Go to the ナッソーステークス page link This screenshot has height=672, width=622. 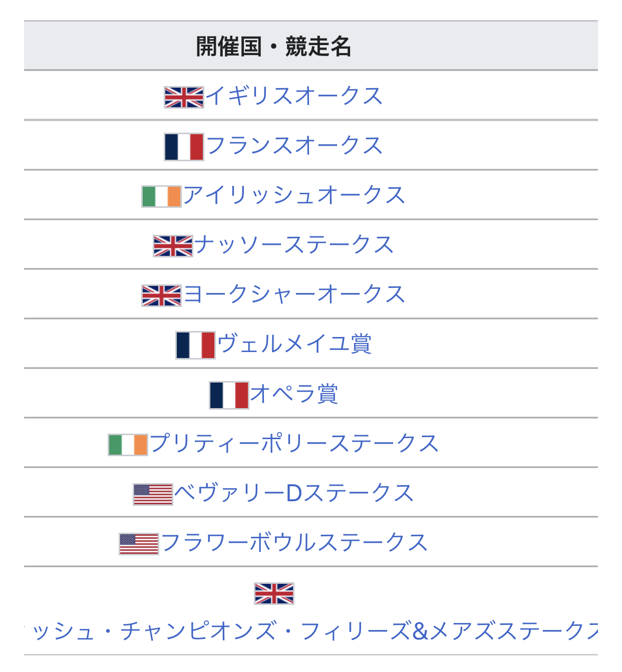294,244
